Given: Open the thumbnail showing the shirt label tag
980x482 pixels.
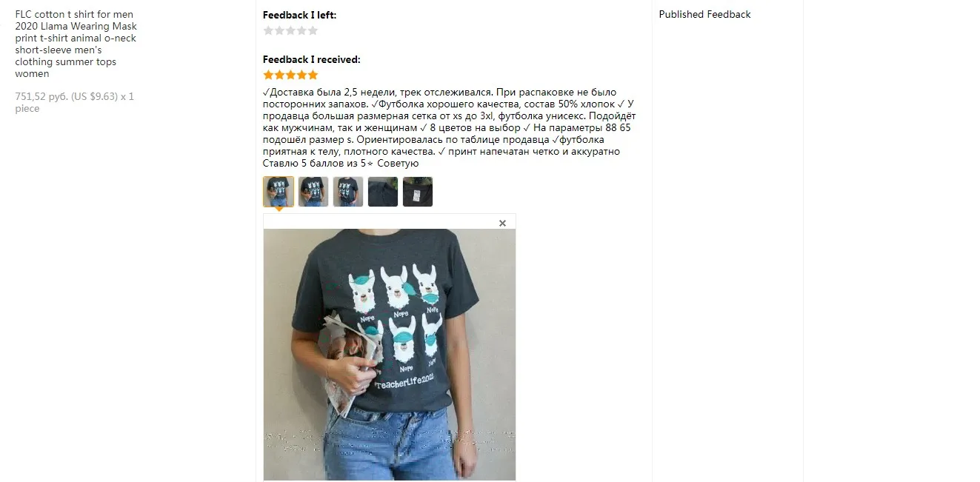Looking at the screenshot, I should [x=418, y=192].
